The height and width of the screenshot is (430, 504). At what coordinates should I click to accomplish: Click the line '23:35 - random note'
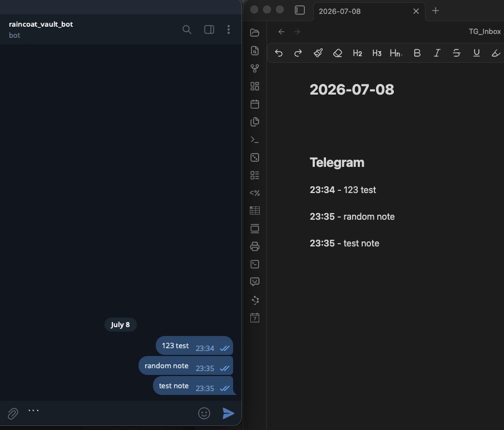[x=352, y=216]
